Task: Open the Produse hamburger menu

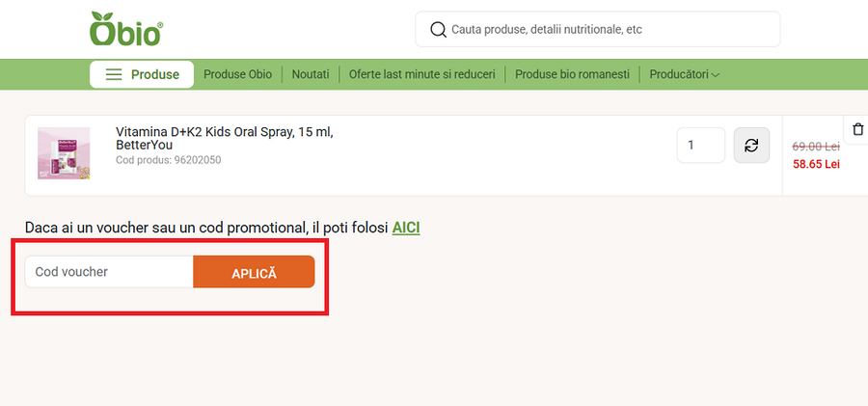Action: [142, 74]
